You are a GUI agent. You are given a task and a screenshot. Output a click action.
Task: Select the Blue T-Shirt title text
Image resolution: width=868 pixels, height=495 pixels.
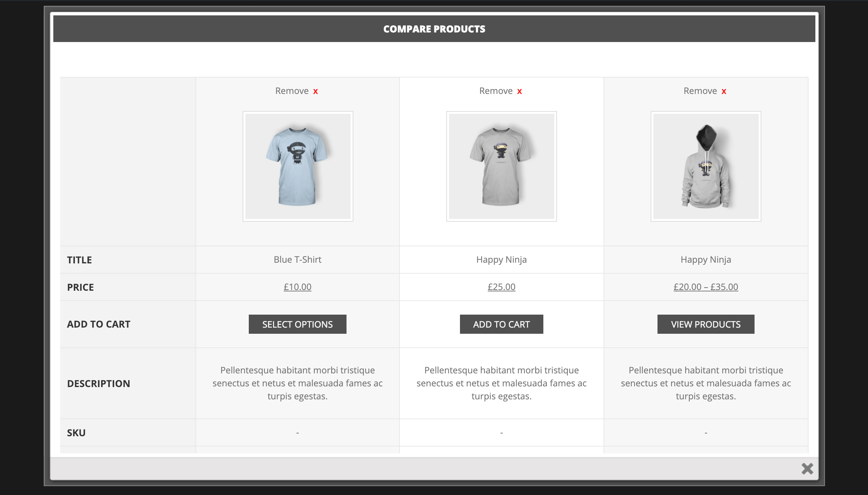297,260
